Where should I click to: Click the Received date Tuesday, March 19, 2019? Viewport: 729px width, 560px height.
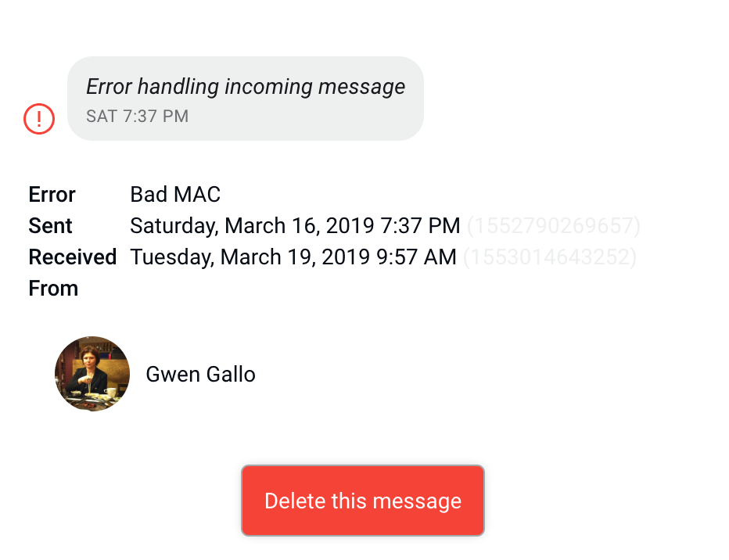coord(293,257)
